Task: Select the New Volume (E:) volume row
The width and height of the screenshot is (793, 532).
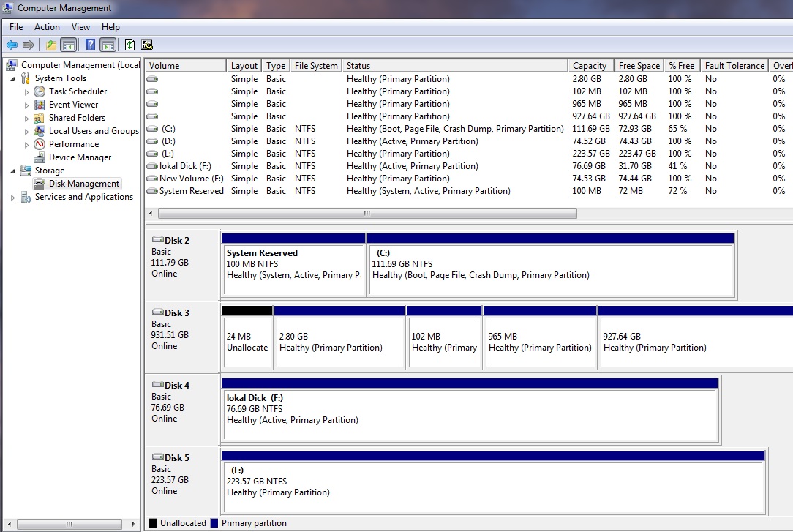Action: 467,179
